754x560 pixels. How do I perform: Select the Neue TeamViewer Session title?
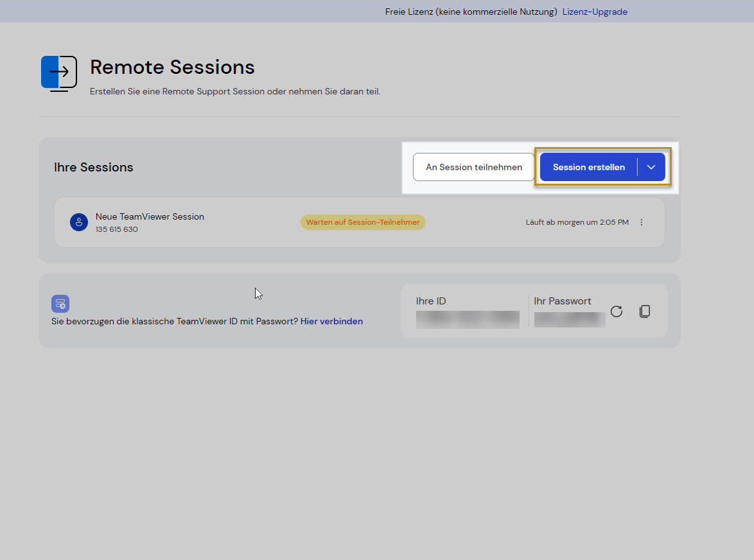[150, 216]
